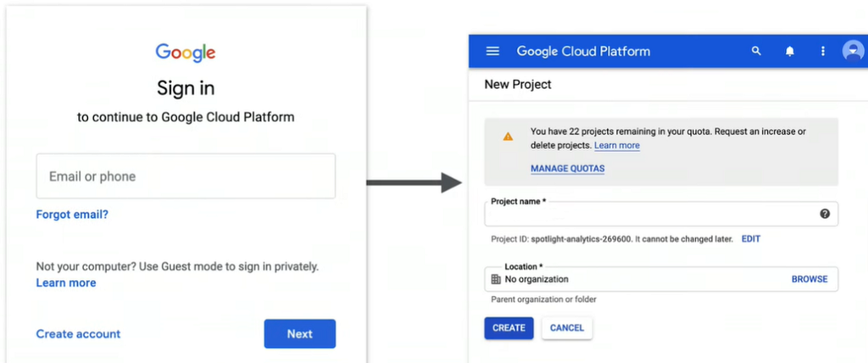The width and height of the screenshot is (868, 363).
Task: Click the Forgot email? link
Action: [x=72, y=215]
